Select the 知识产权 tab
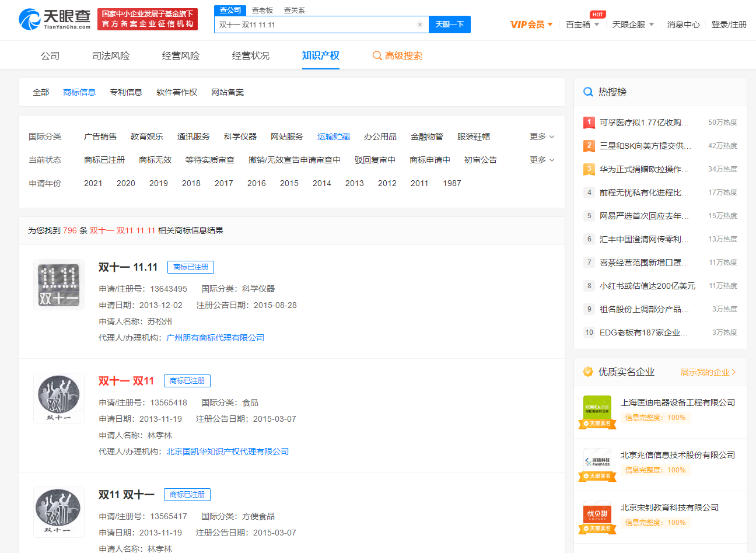Image resolution: width=756 pixels, height=553 pixels. [x=321, y=55]
